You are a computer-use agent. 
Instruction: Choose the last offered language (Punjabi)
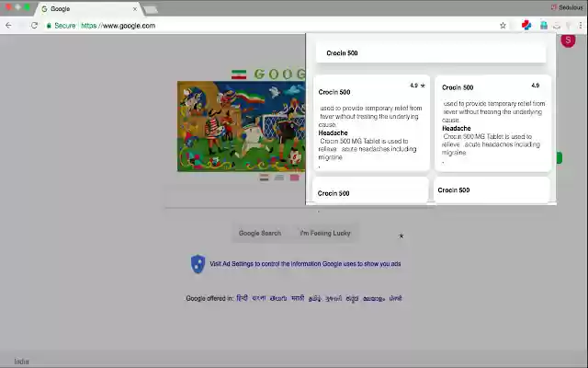(395, 298)
